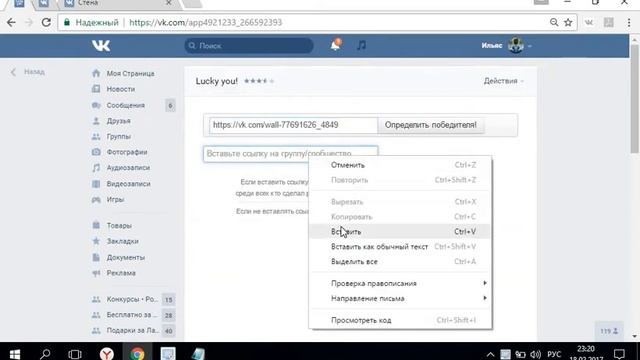
Task: Choose Вставить in context menu
Action: 400,231
